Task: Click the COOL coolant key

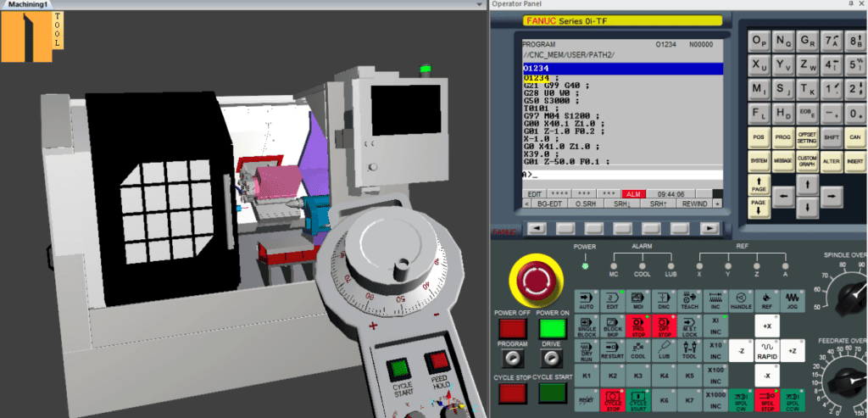Action: pyautogui.click(x=637, y=350)
